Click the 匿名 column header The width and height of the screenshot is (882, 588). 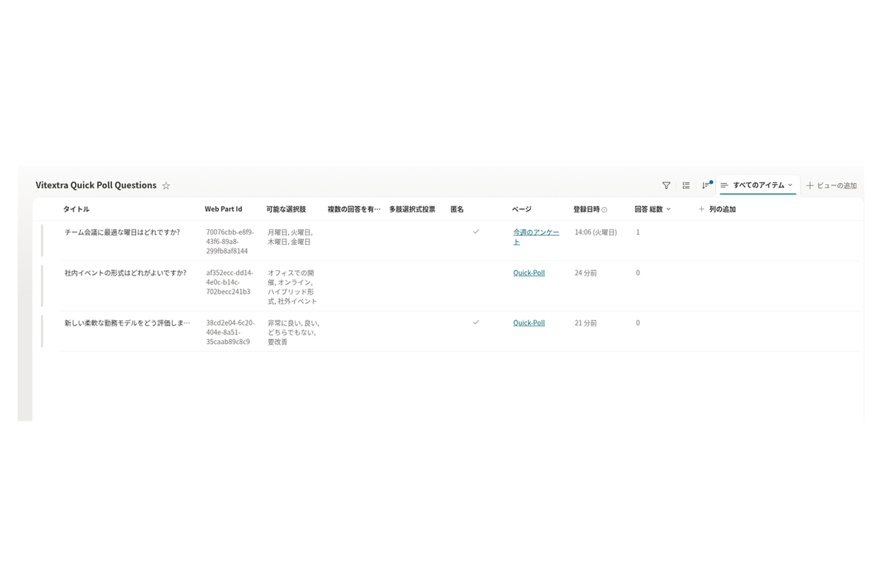(x=457, y=209)
